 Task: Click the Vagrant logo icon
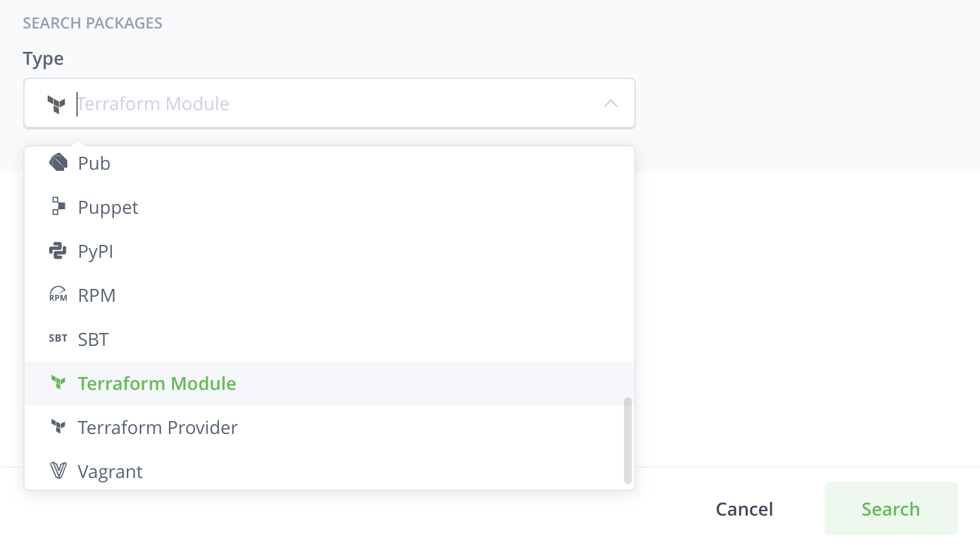[x=58, y=471]
